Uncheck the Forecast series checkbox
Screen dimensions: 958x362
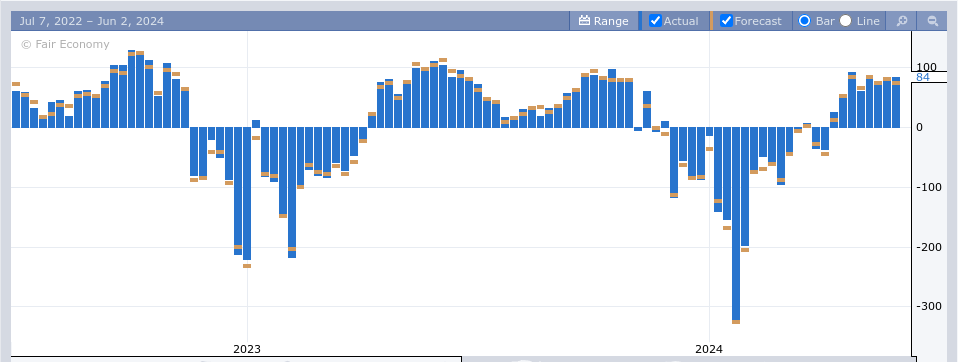click(x=726, y=21)
